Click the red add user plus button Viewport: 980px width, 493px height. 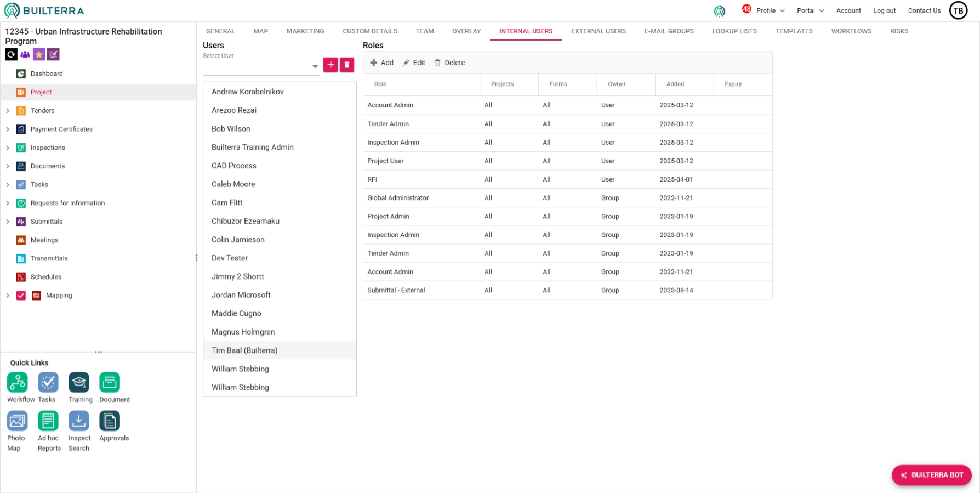point(331,65)
